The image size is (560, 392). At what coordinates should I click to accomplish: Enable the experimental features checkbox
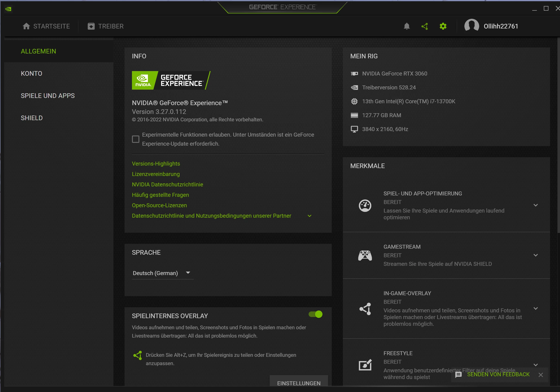[136, 139]
